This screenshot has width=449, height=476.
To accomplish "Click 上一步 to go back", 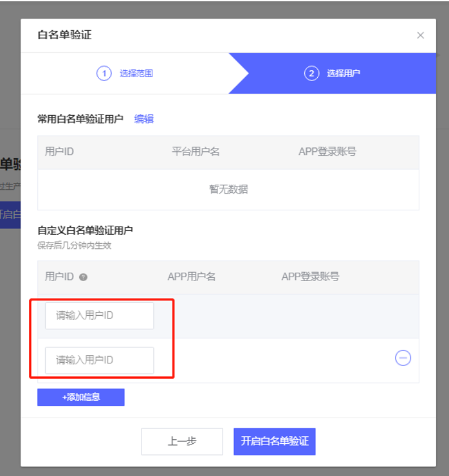I will click(x=182, y=441).
